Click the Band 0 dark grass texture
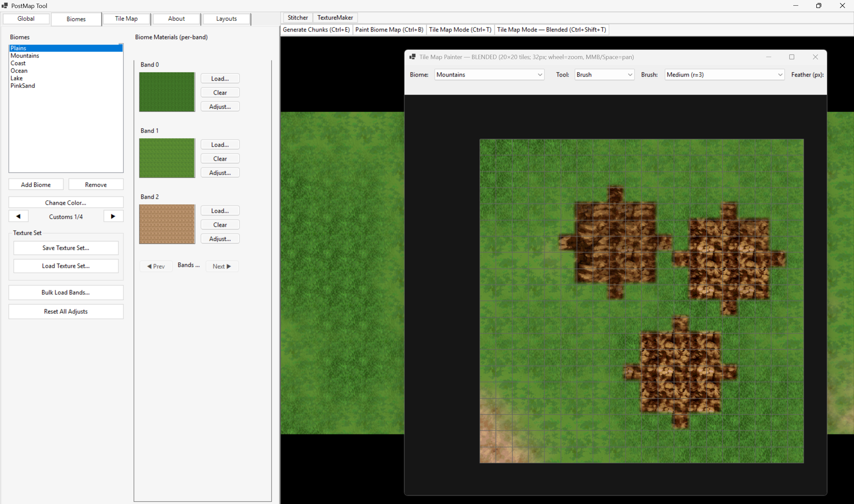The width and height of the screenshot is (854, 504). pos(167,92)
